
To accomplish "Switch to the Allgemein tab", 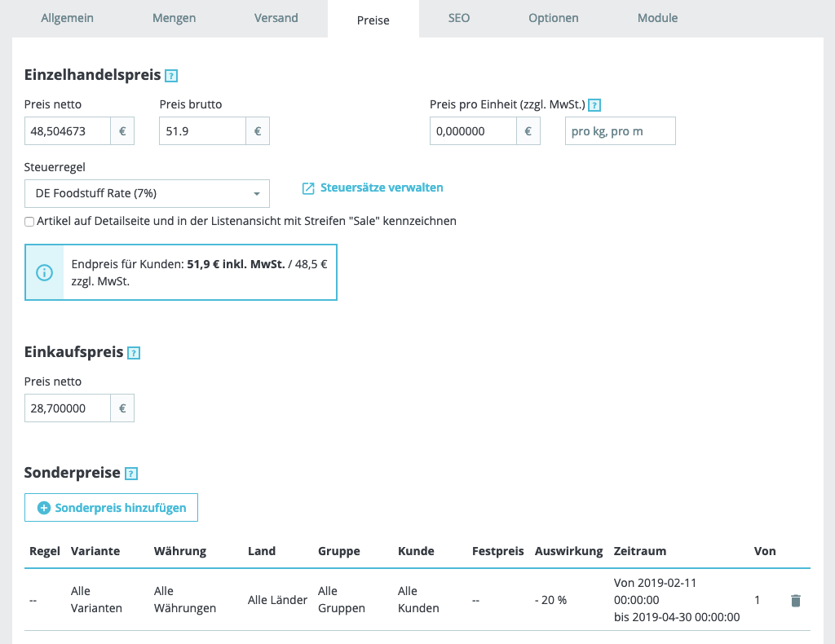I will click(68, 18).
